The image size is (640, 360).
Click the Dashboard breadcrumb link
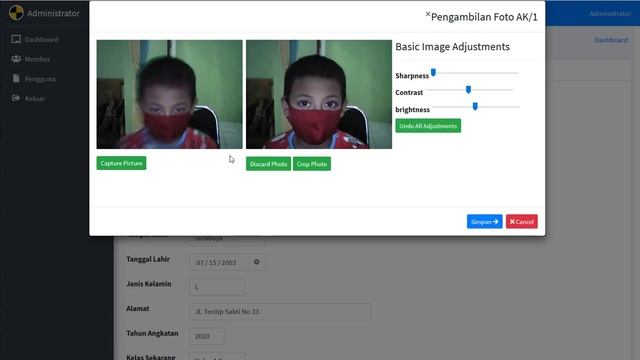(611, 40)
